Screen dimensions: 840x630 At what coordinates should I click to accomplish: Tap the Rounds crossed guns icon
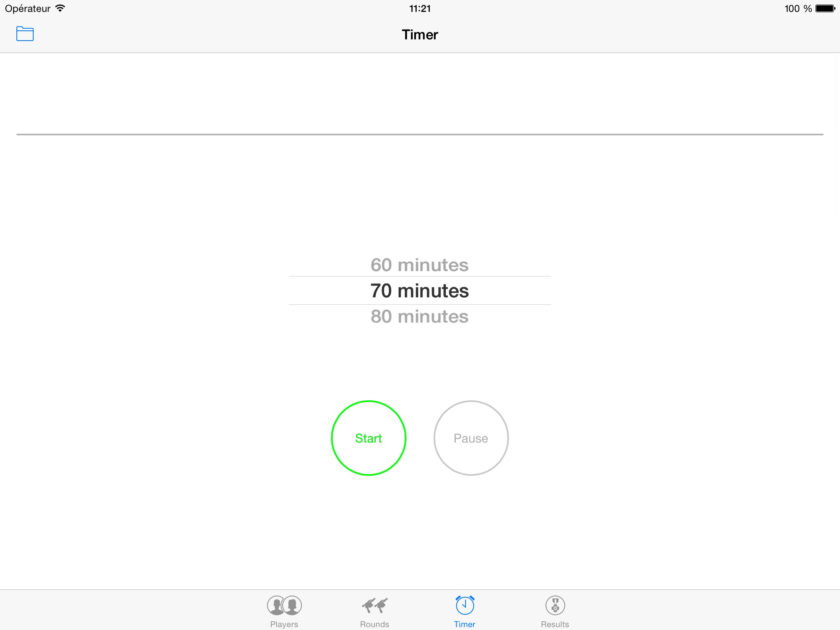[x=375, y=605]
